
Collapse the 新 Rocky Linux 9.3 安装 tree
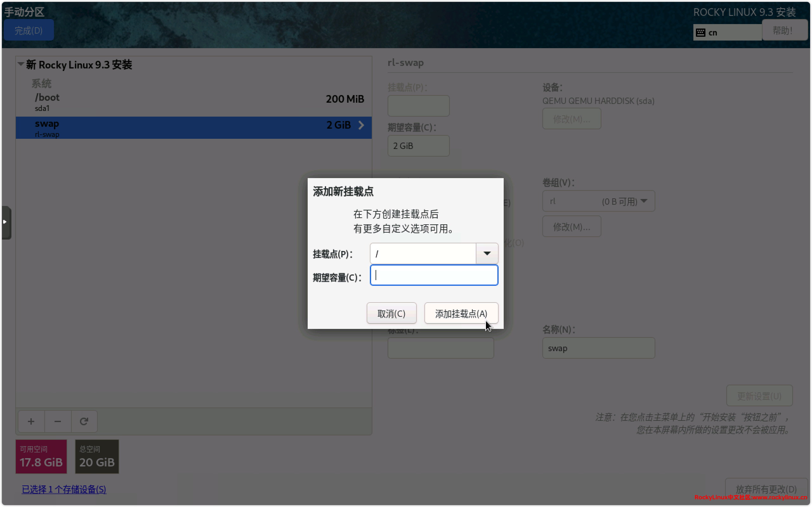(21, 64)
